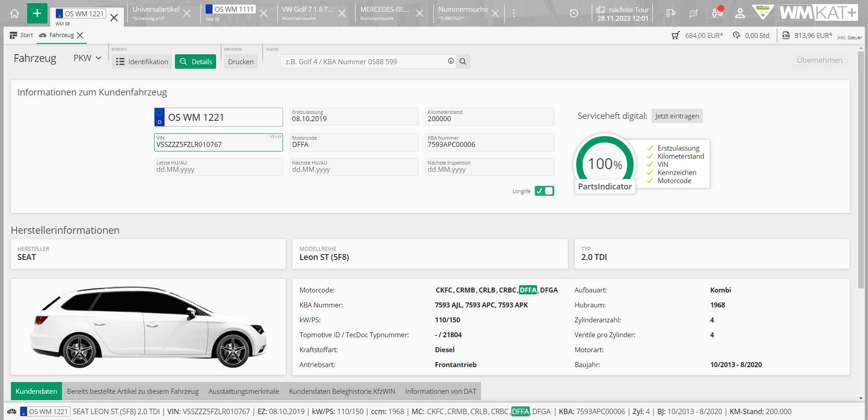Close the Universalartikel tab

point(187,14)
